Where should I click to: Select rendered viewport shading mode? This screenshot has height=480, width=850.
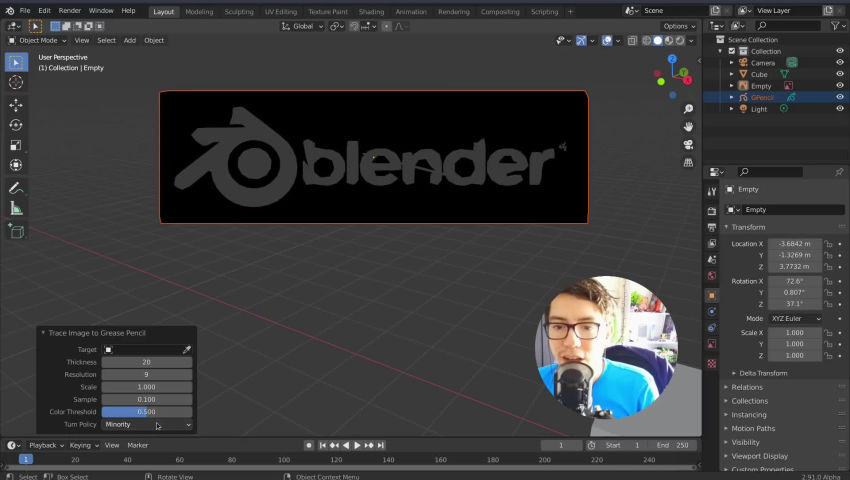tap(680, 41)
